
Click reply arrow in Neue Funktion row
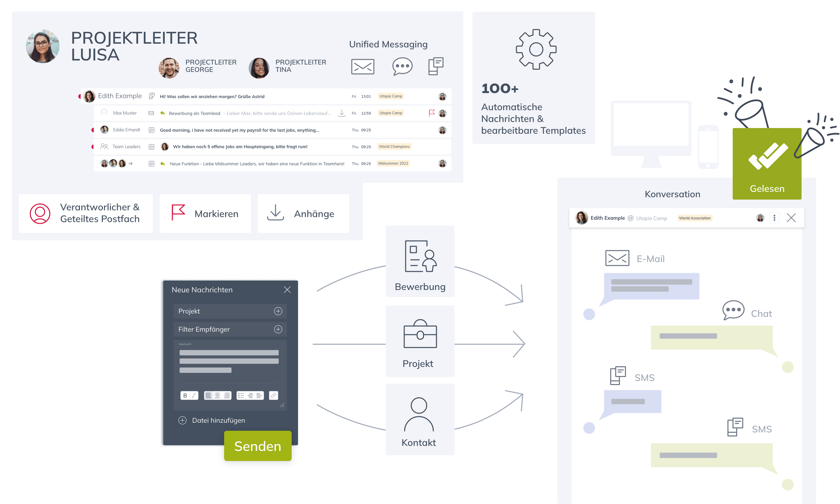(x=162, y=163)
